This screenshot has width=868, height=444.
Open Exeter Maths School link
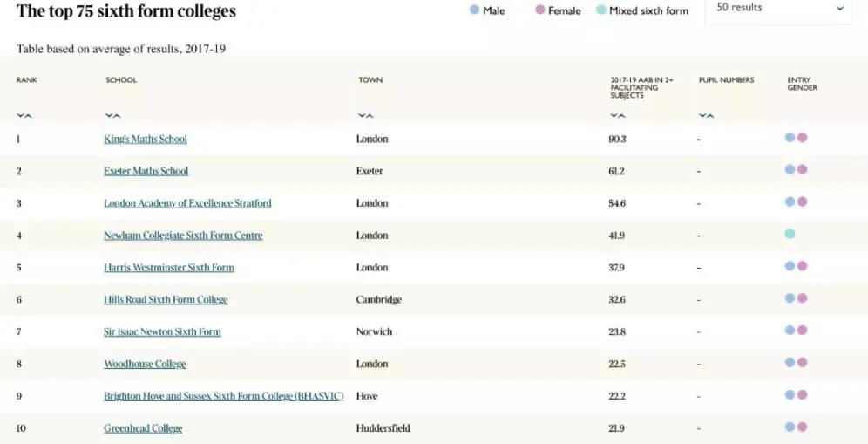146,171
